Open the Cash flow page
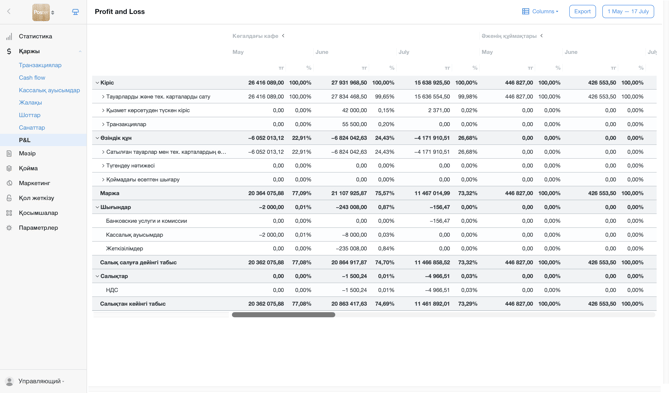This screenshot has width=670, height=393. [x=32, y=78]
